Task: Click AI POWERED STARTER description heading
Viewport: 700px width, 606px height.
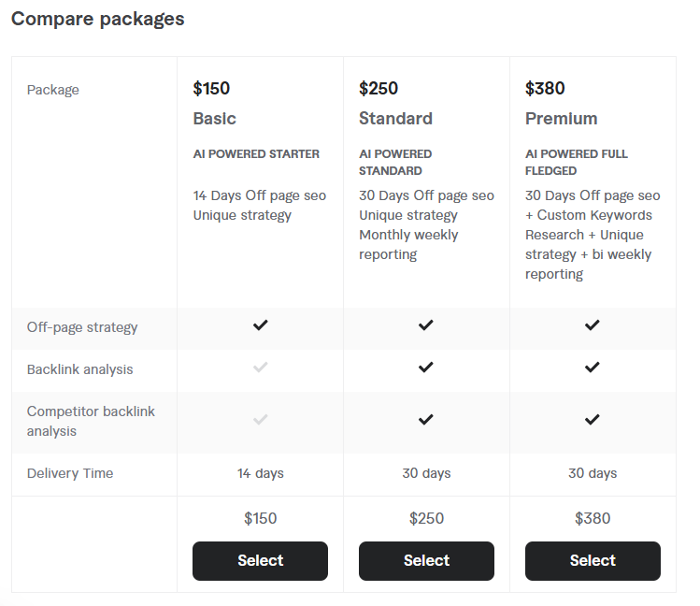Action: point(256,154)
